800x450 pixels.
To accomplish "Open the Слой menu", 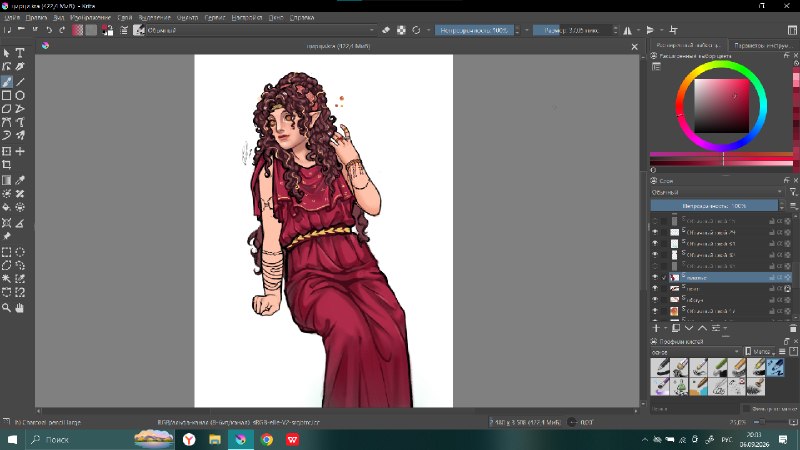I will (124, 17).
